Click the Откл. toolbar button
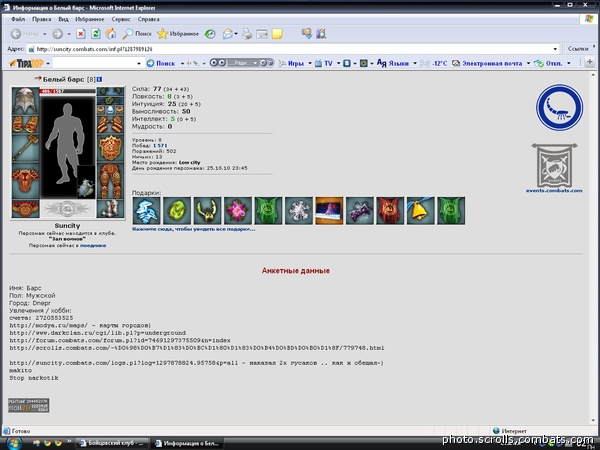 (550, 63)
